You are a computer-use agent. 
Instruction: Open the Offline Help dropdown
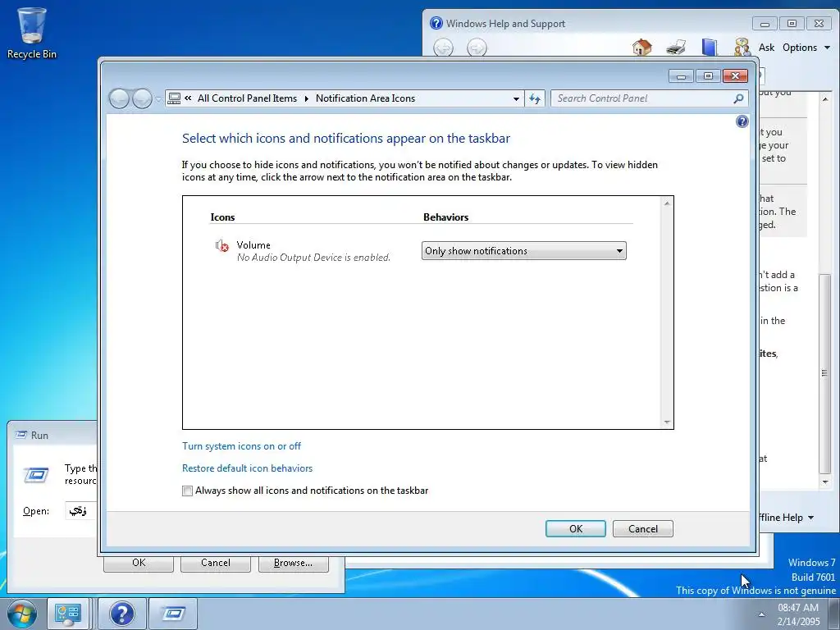[x=786, y=518]
